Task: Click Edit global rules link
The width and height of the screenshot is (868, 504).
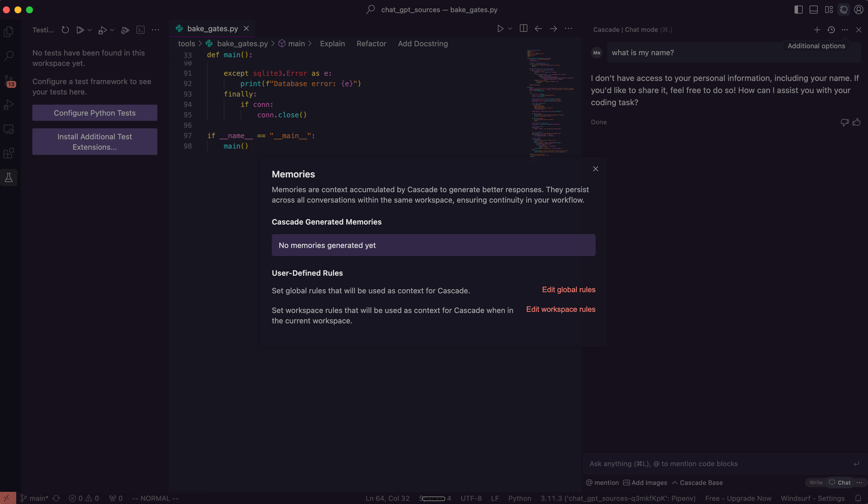Action: click(569, 290)
